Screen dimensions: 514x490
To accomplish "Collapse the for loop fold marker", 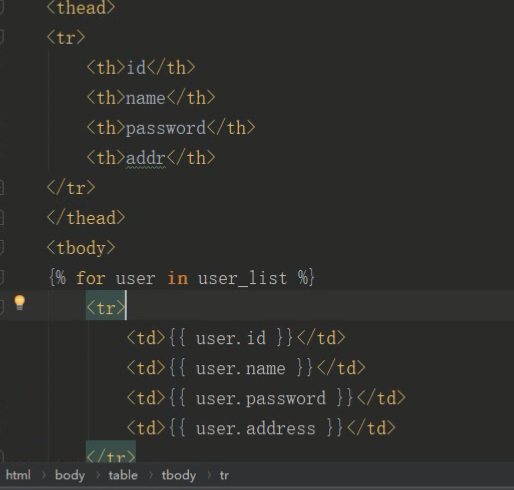I will coord(1,278).
